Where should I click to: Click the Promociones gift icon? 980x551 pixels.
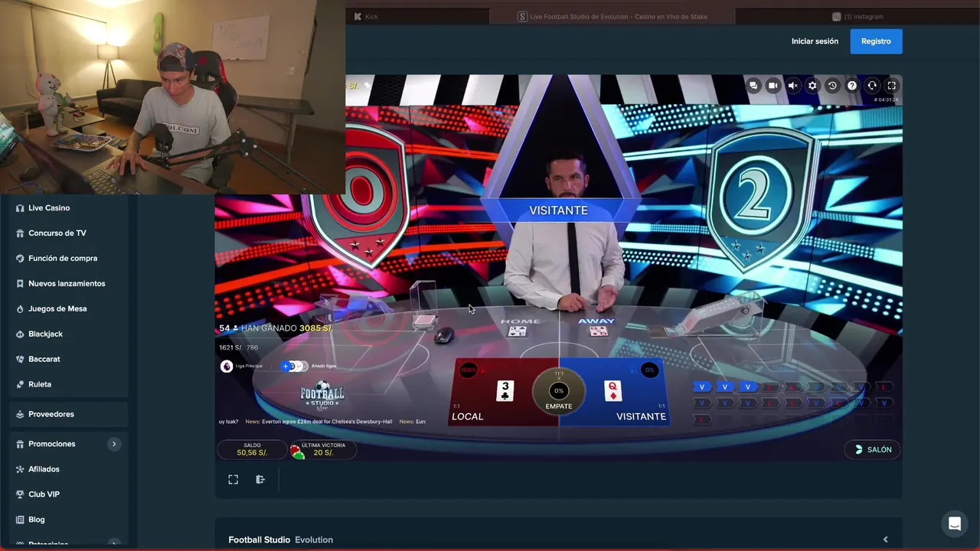point(21,444)
